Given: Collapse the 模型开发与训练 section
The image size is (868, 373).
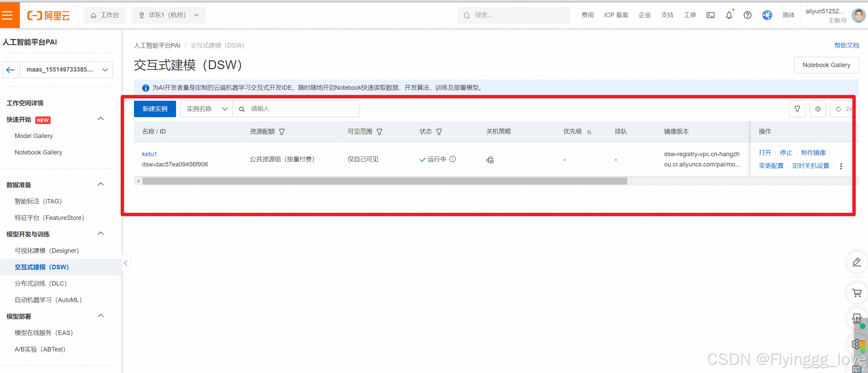Looking at the screenshot, I should point(101,234).
